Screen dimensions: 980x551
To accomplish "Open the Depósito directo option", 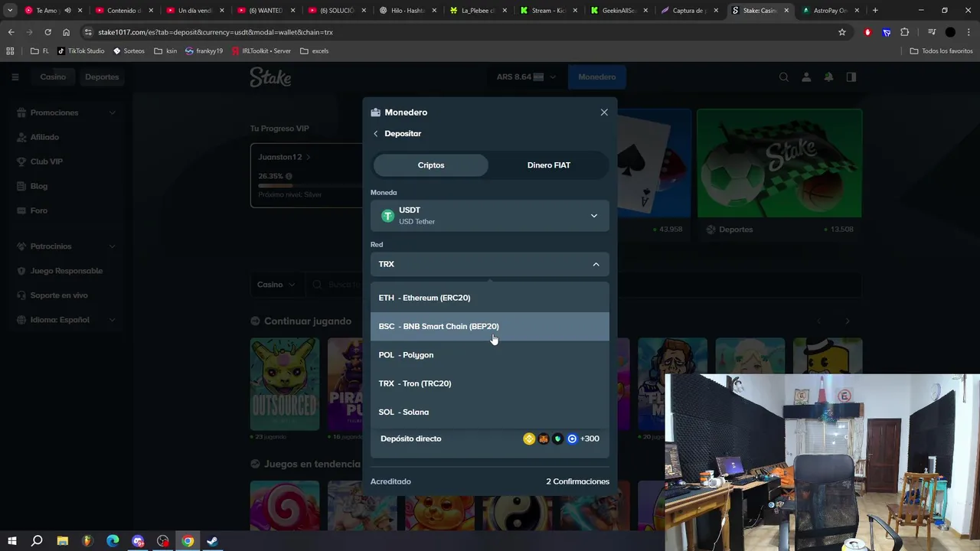I will click(x=490, y=439).
